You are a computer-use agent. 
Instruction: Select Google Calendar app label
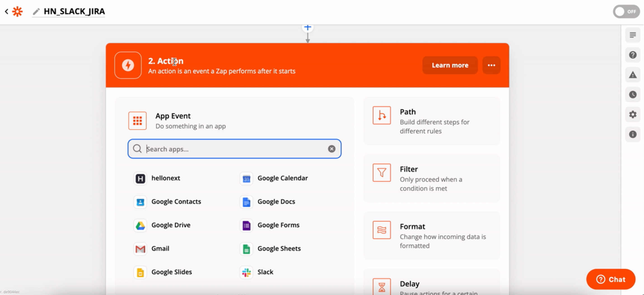coord(283,178)
